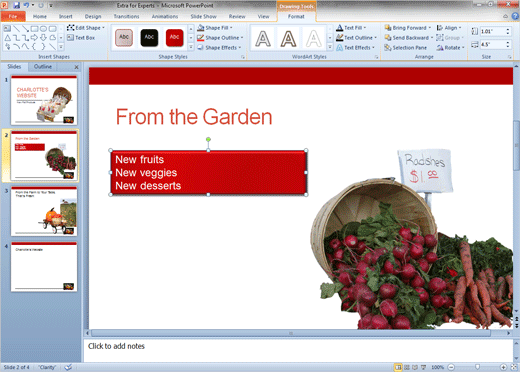This screenshot has width=520, height=372.
Task: Open the File menu button
Action: coord(13,16)
